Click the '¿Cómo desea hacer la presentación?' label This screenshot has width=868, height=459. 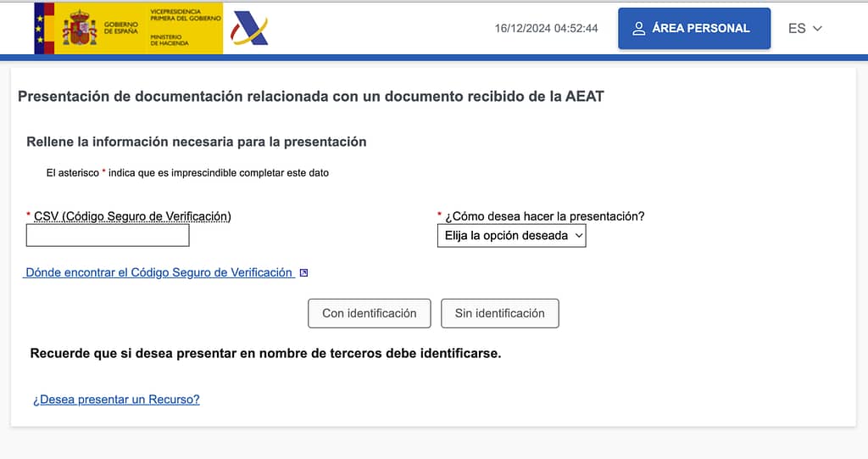point(545,216)
